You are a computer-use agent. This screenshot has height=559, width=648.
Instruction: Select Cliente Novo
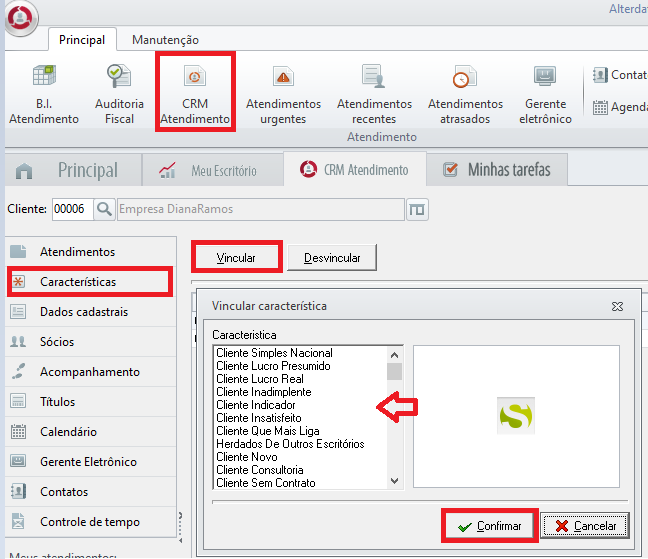click(x=247, y=457)
